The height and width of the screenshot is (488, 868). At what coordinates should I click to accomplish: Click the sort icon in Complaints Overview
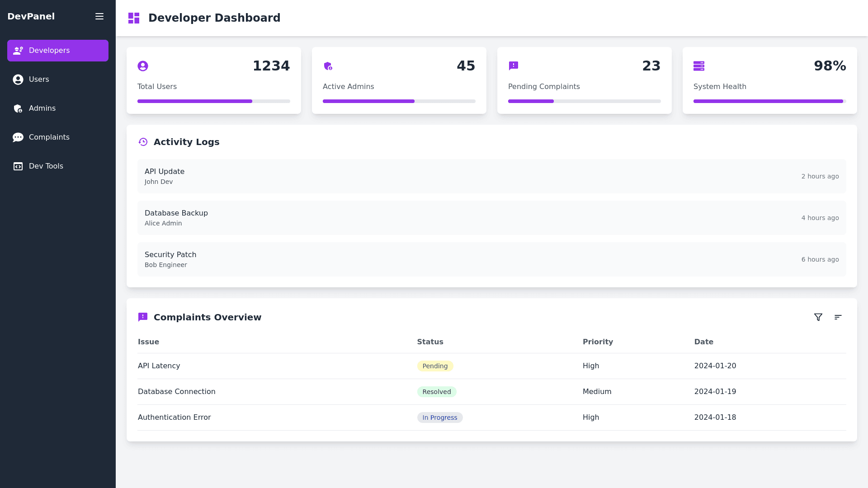838,317
